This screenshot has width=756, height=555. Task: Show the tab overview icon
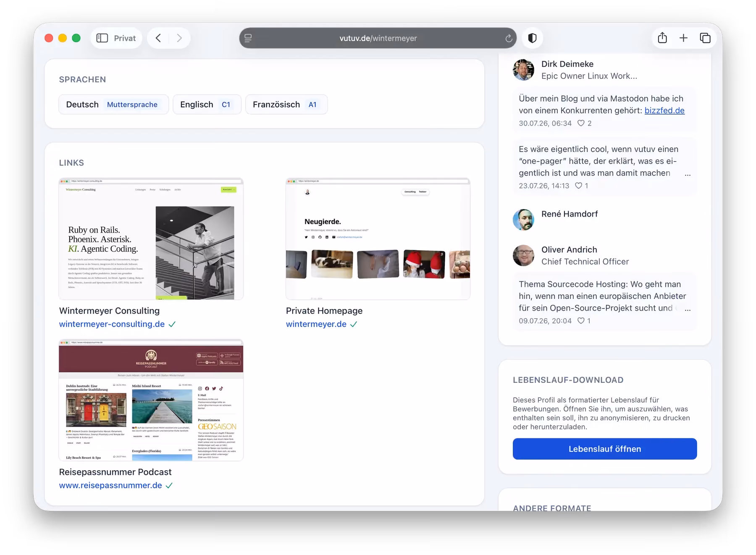(705, 38)
